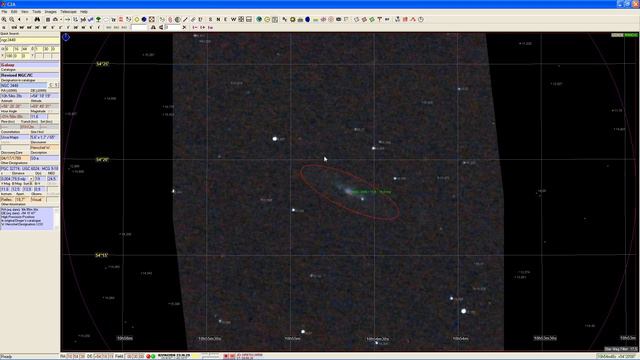Click the X cancel icon in second toolbar
Screen dimensions: 640x360
coord(184,27)
